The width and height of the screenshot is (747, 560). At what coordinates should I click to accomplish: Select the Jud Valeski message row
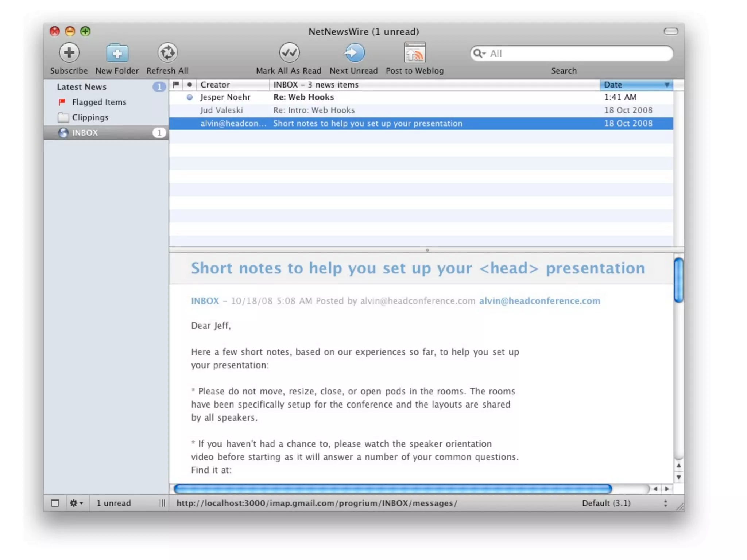(x=421, y=110)
